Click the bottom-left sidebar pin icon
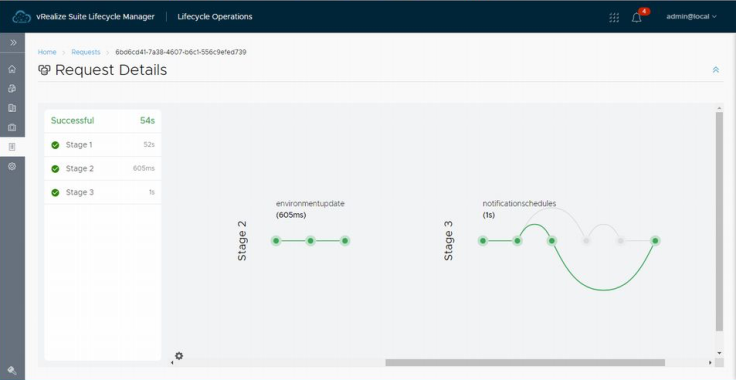The width and height of the screenshot is (736, 380). pyautogui.click(x=12, y=371)
